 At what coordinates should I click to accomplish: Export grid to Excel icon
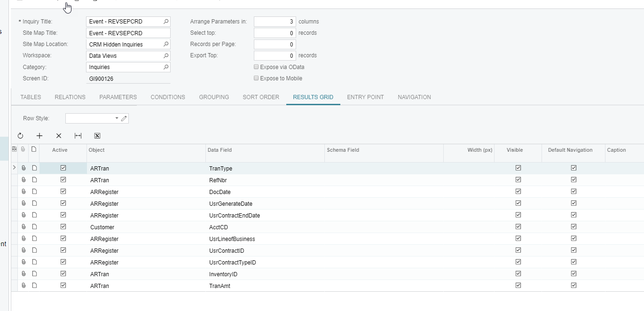click(97, 136)
